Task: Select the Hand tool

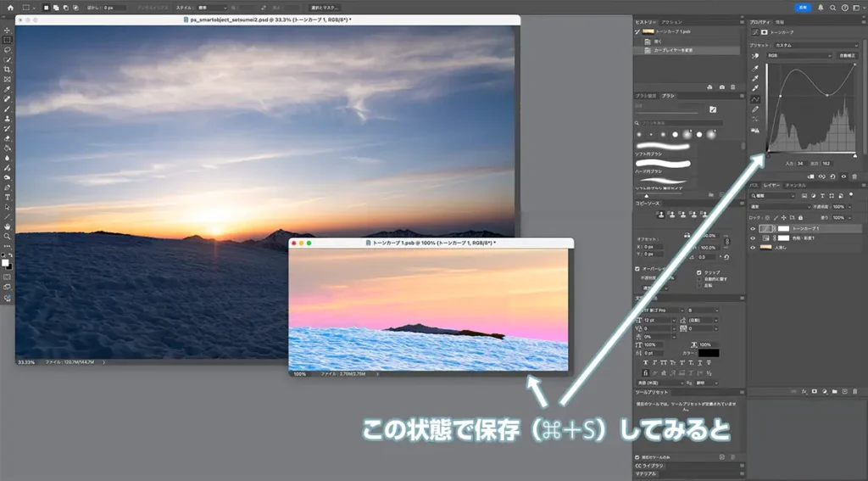Action: tap(7, 227)
